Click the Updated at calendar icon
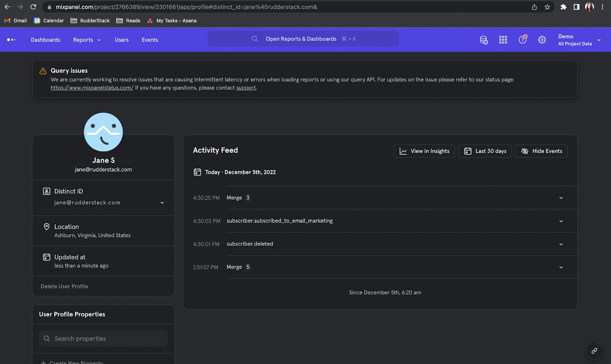 pos(47,257)
